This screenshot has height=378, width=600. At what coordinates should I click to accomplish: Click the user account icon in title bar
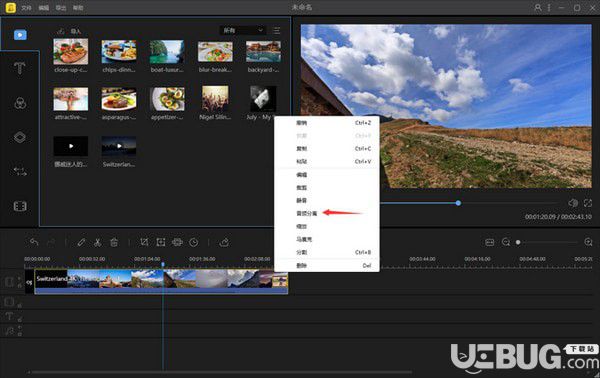[x=538, y=7]
